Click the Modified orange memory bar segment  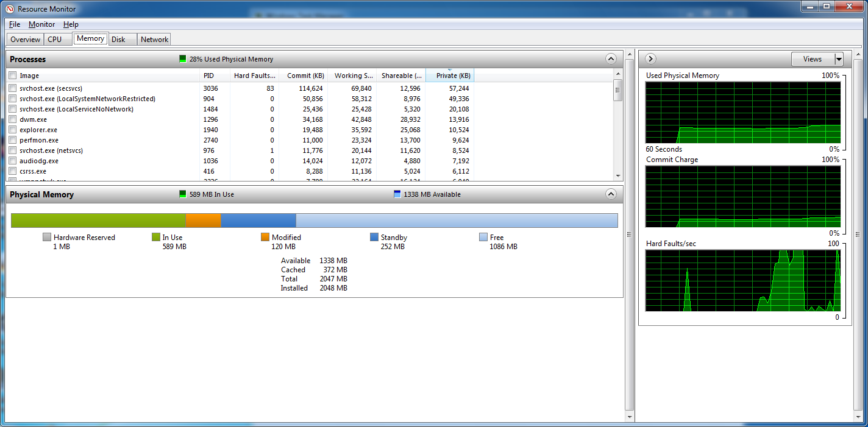203,221
